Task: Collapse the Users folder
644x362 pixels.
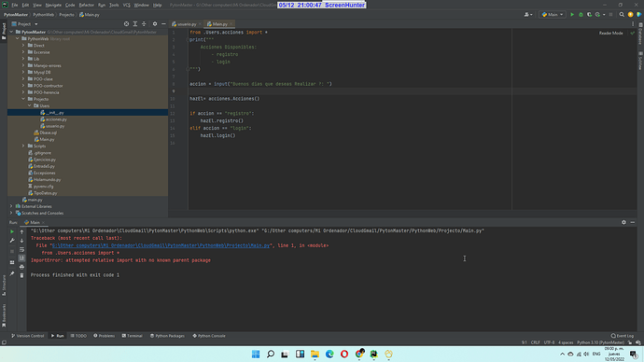Action: pyautogui.click(x=30, y=105)
